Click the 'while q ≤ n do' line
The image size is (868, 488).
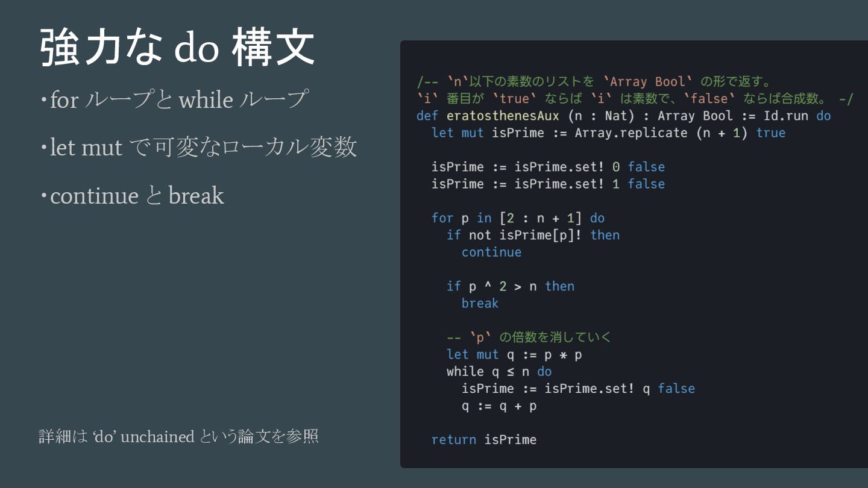pos(499,371)
